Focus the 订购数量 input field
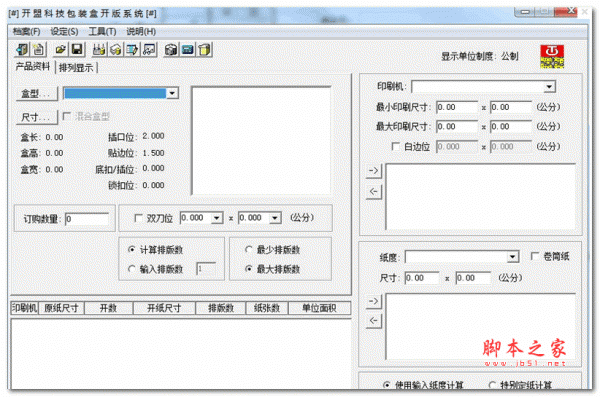Screen dimensions: 600x397 pos(87,219)
